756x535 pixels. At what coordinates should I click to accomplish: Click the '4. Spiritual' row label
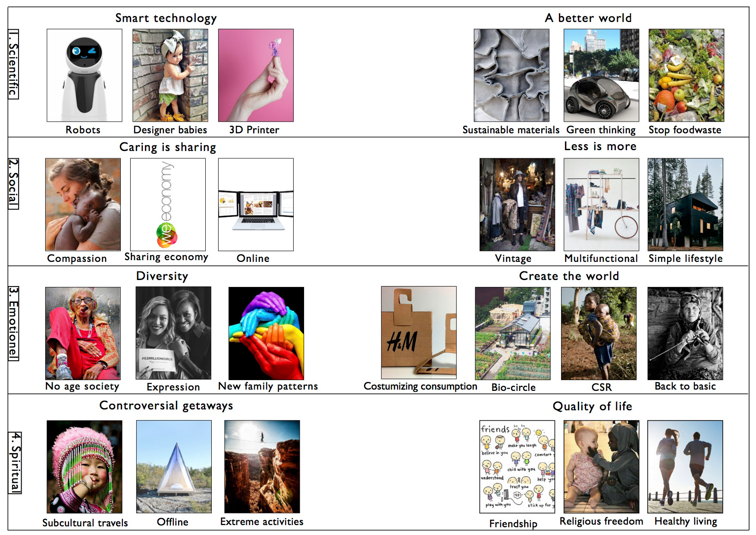click(x=15, y=463)
